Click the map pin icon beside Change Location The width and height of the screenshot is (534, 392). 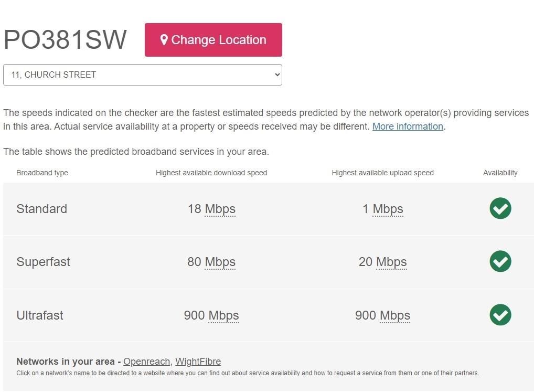164,40
